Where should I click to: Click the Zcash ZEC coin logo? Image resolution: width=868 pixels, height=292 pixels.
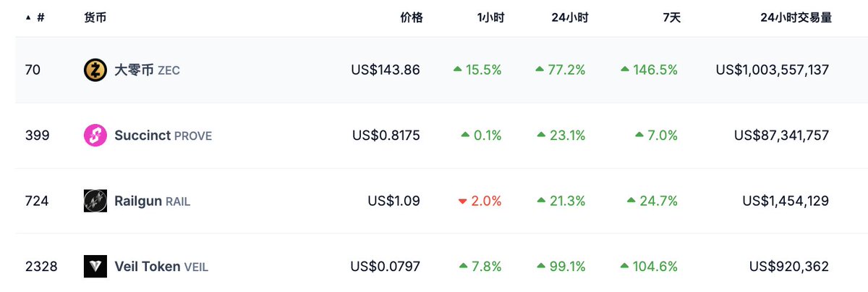(95, 70)
